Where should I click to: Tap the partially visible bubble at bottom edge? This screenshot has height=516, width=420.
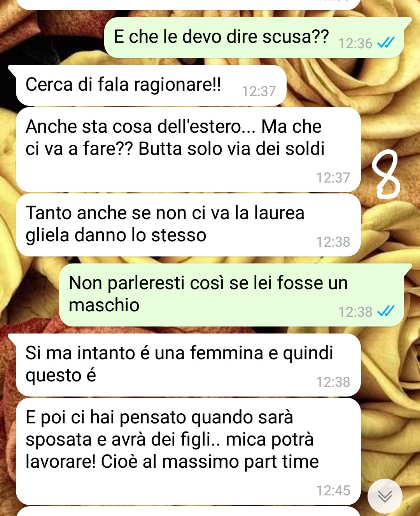188,511
